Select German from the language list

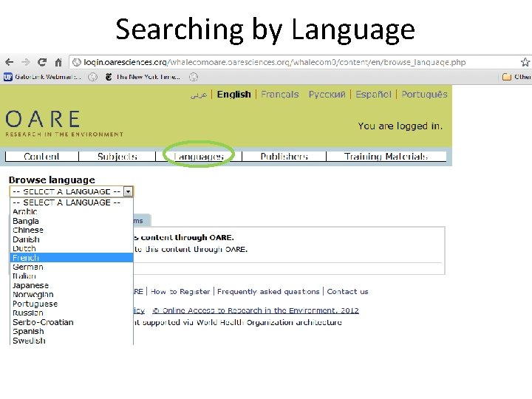[72, 267]
